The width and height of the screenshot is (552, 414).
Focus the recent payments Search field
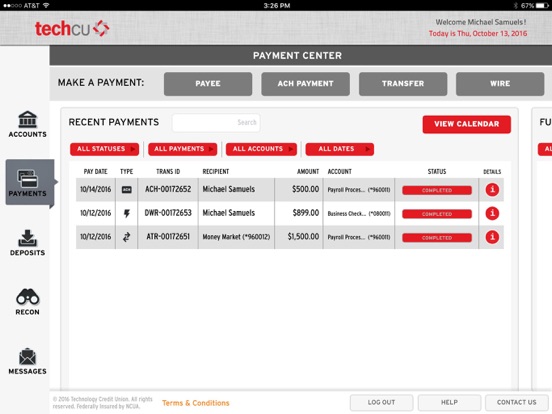[216, 123]
